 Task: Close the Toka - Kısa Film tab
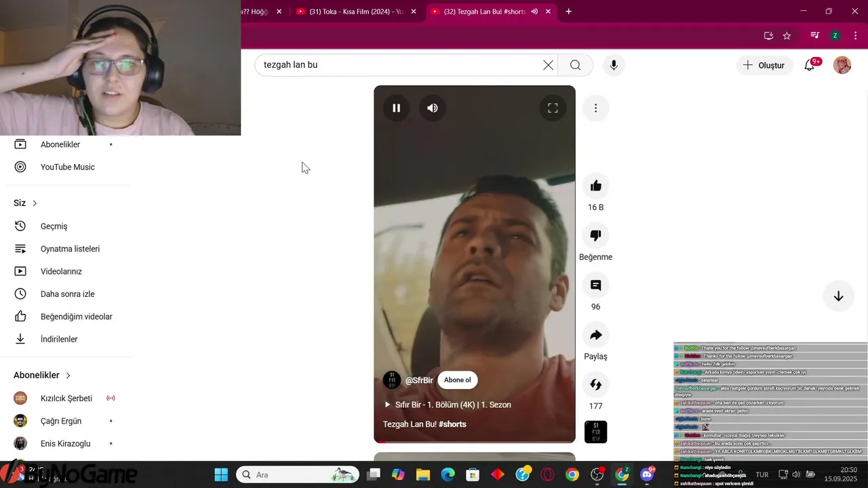click(x=414, y=12)
